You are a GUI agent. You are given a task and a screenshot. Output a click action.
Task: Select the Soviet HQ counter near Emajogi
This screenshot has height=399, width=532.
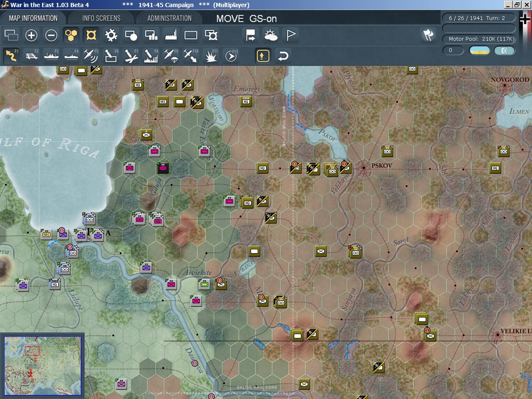(x=246, y=101)
